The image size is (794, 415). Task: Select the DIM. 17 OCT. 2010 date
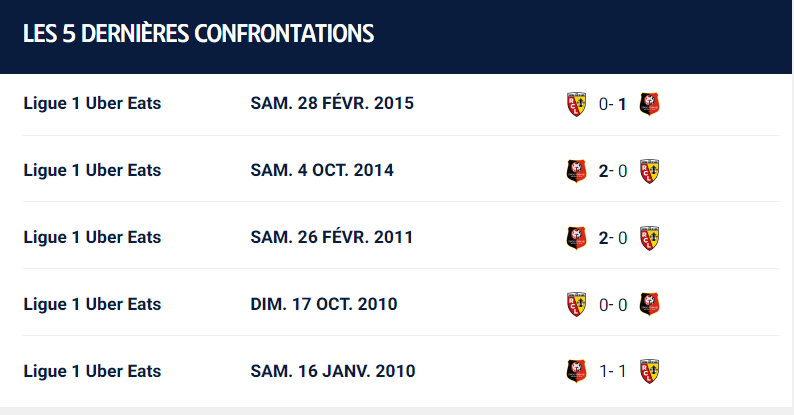coord(324,304)
